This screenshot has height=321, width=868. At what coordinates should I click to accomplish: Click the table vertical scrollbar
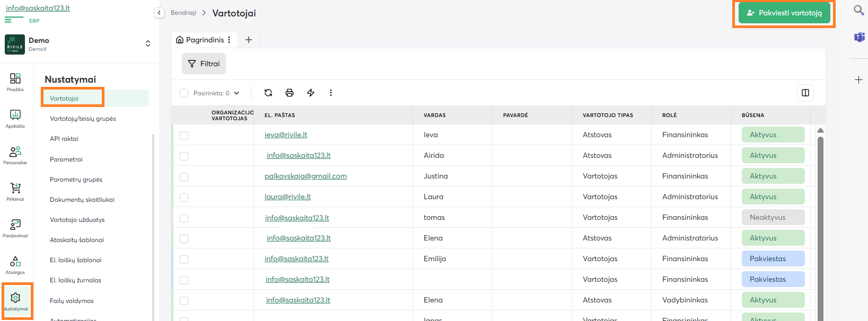point(820,222)
